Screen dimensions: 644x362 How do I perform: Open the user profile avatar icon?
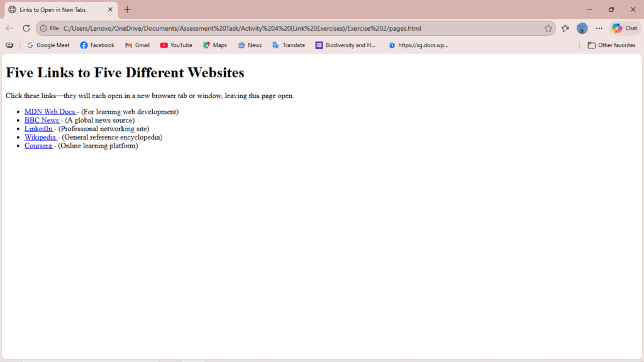(582, 28)
